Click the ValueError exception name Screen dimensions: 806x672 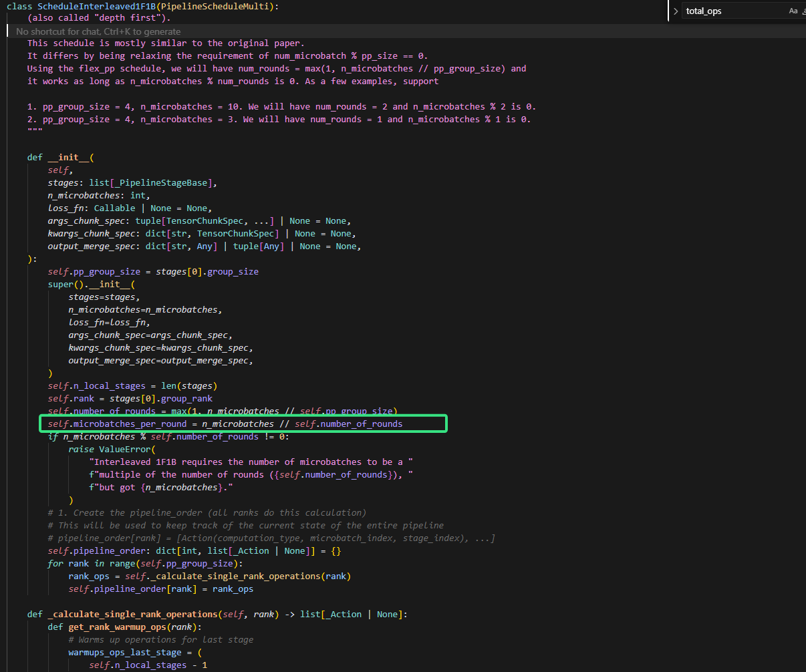tap(124, 450)
